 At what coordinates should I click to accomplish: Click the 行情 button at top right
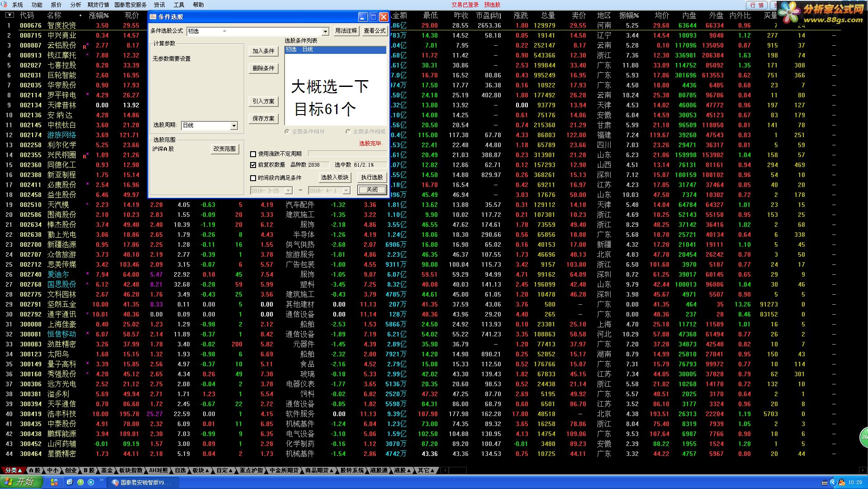pyautogui.click(x=757, y=5)
